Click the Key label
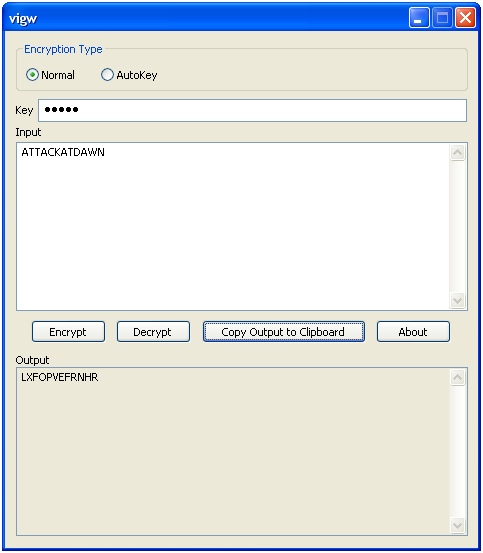483x553 pixels. click(x=24, y=110)
